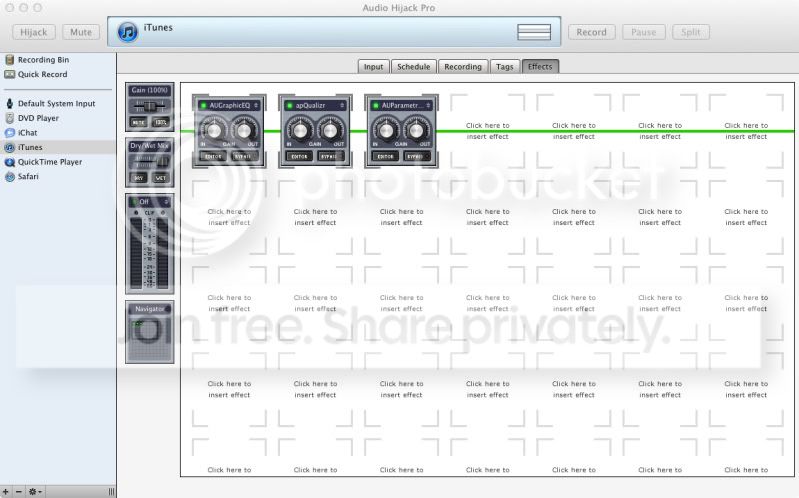Bypass the AUGraphicEQ effect
The image size is (799, 498).
point(244,156)
